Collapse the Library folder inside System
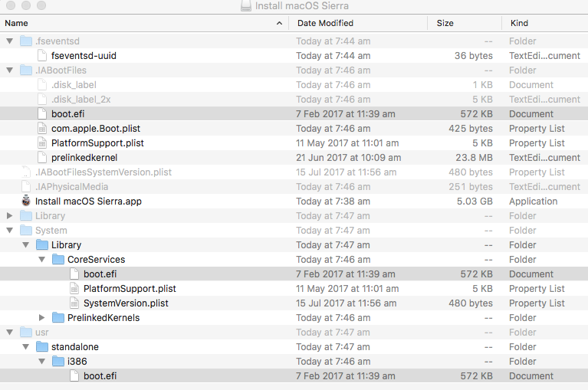This screenshot has width=588, height=390. point(26,245)
